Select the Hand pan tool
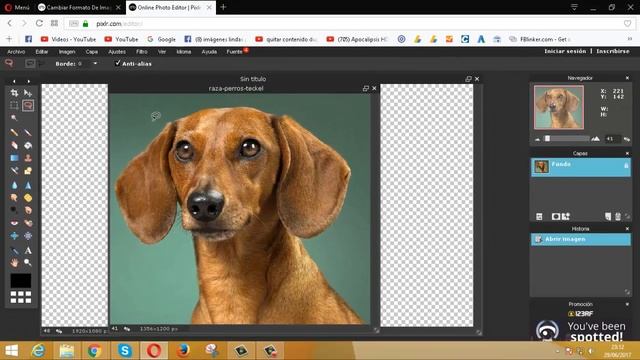Image resolution: width=640 pixels, height=360 pixels. click(14, 263)
